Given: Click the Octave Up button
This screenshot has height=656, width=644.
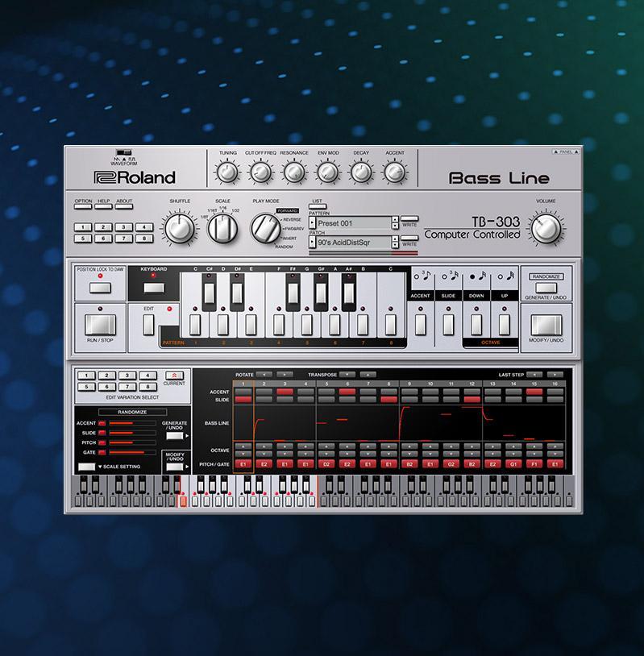Looking at the screenshot, I should [505, 325].
